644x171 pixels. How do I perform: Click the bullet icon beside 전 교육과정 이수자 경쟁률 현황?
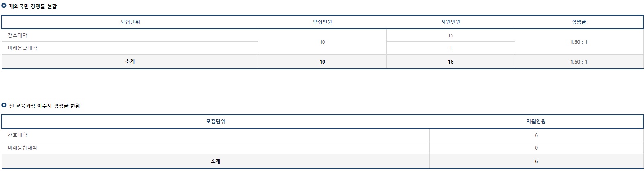pos(4,105)
